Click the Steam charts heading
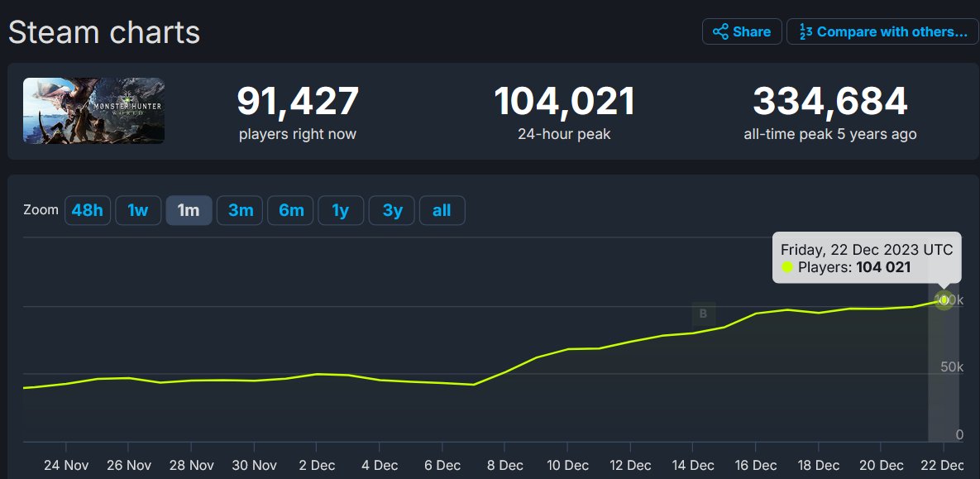The image size is (980, 479). [x=103, y=32]
